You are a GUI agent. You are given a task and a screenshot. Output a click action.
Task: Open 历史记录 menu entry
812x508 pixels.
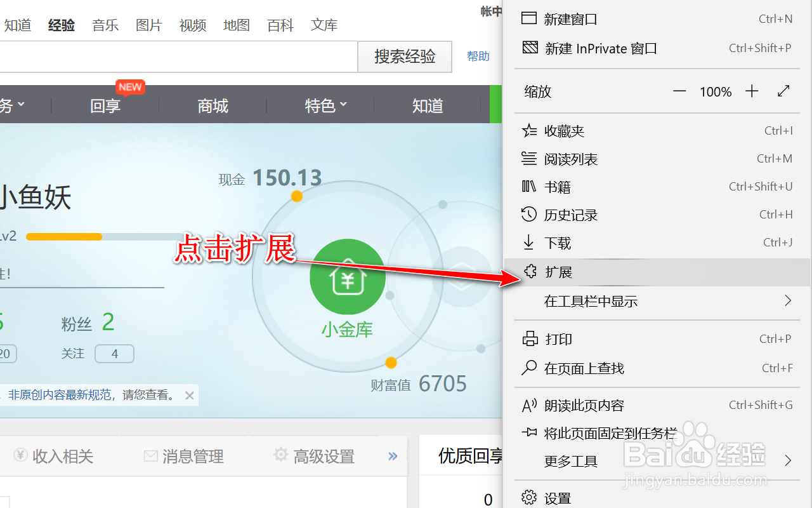[657, 215]
